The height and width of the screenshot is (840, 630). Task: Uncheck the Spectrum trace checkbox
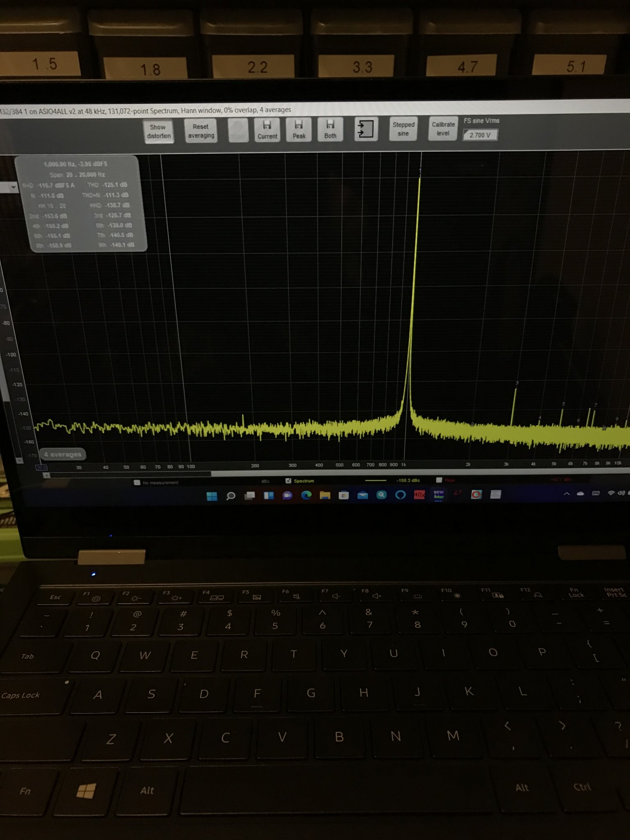pos(288,481)
